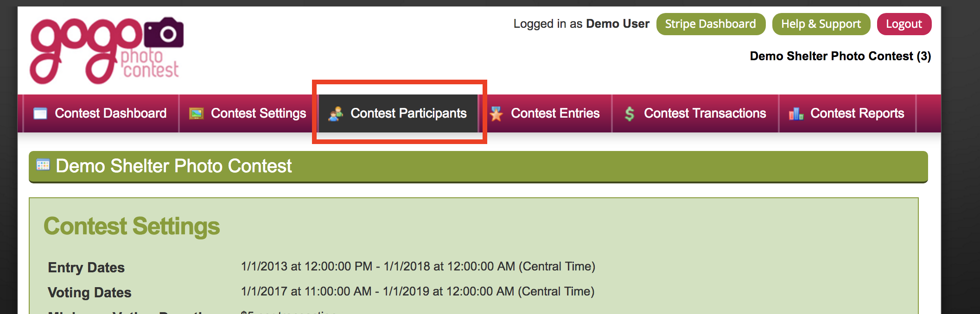Go to the Contest Entries tab

click(x=545, y=113)
